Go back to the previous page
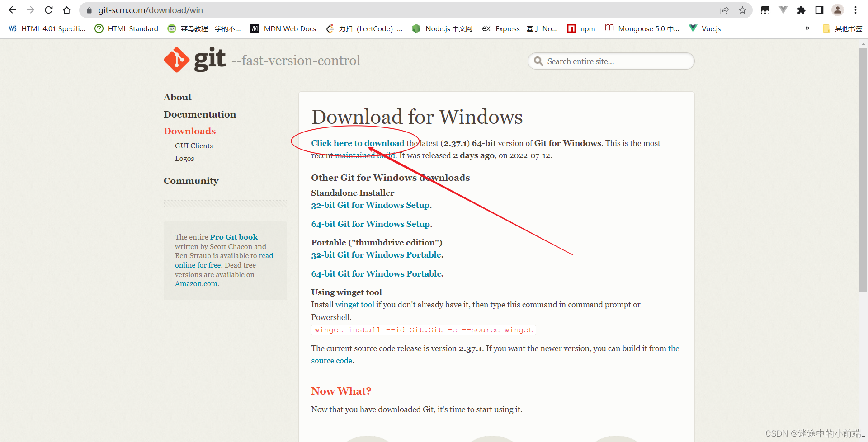The width and height of the screenshot is (868, 442). (x=12, y=10)
